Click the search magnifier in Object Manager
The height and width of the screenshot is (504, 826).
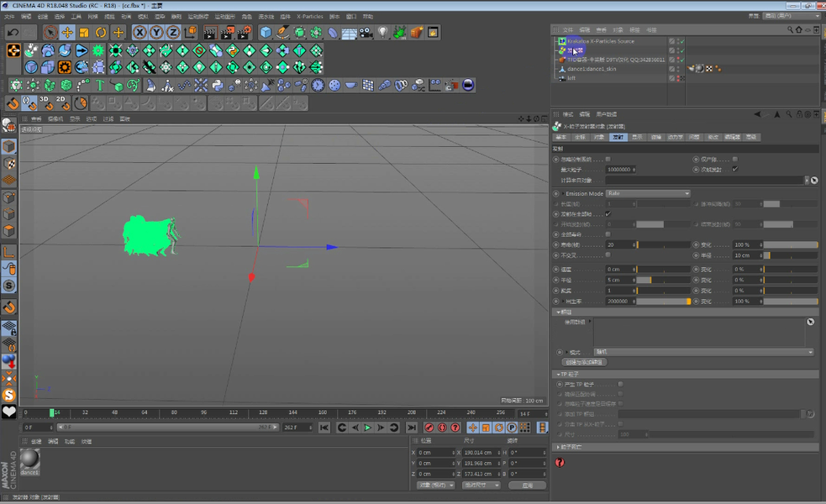coord(790,30)
